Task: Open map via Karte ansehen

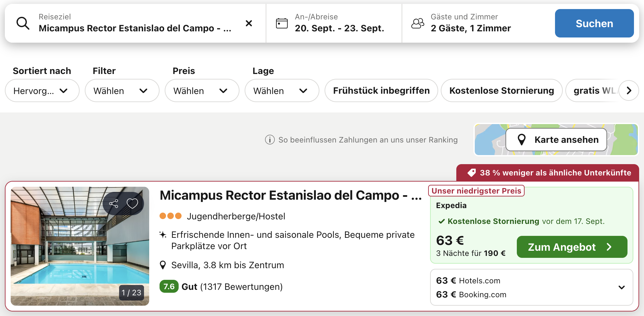Action: [556, 140]
